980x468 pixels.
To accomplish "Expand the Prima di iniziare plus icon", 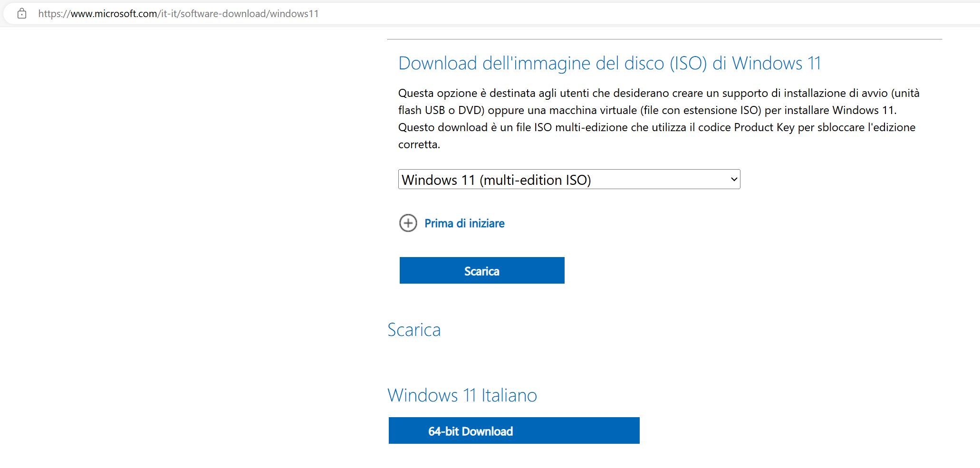I will pos(408,223).
